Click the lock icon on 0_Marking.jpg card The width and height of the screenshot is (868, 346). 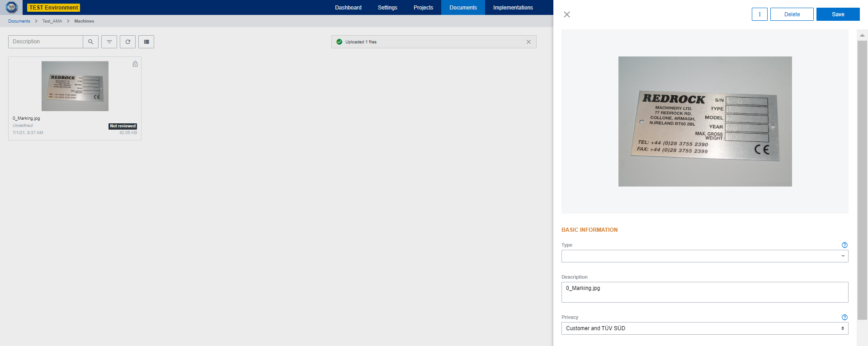(135, 64)
